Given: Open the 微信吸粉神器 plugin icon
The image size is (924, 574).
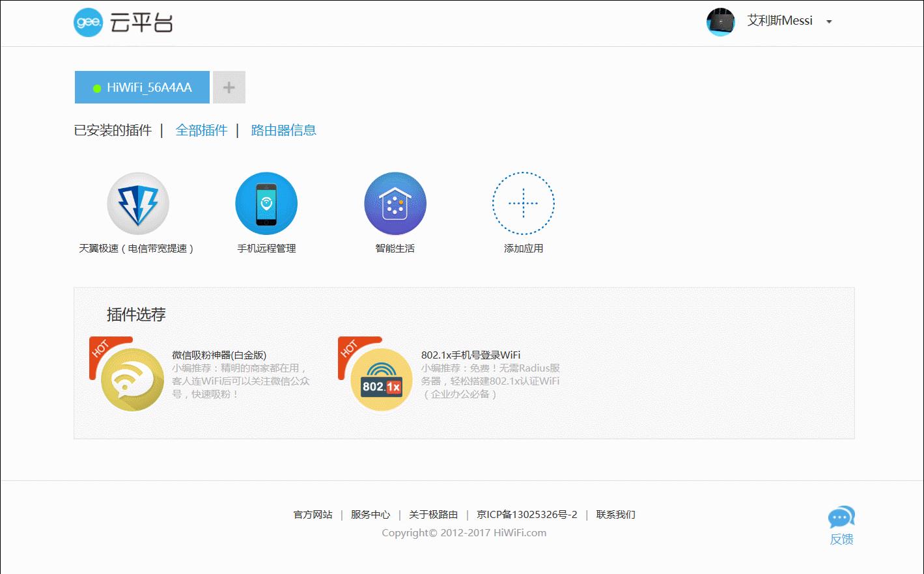Looking at the screenshot, I should click(128, 379).
